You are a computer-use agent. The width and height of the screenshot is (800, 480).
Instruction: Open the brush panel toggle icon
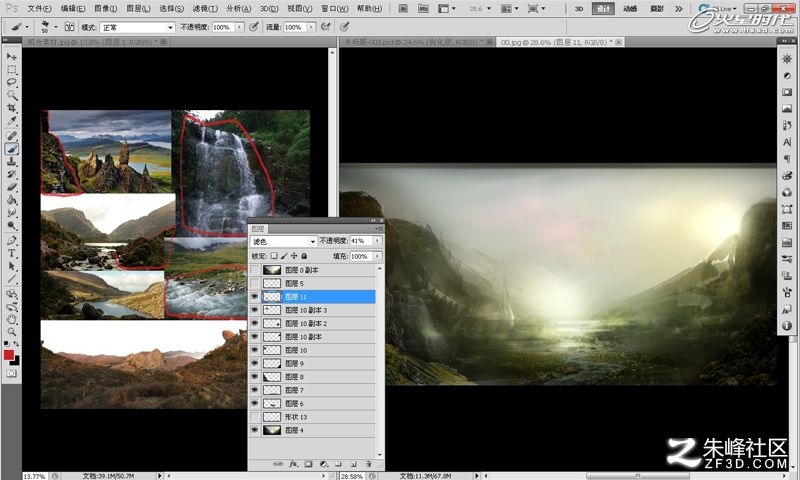pos(70,27)
